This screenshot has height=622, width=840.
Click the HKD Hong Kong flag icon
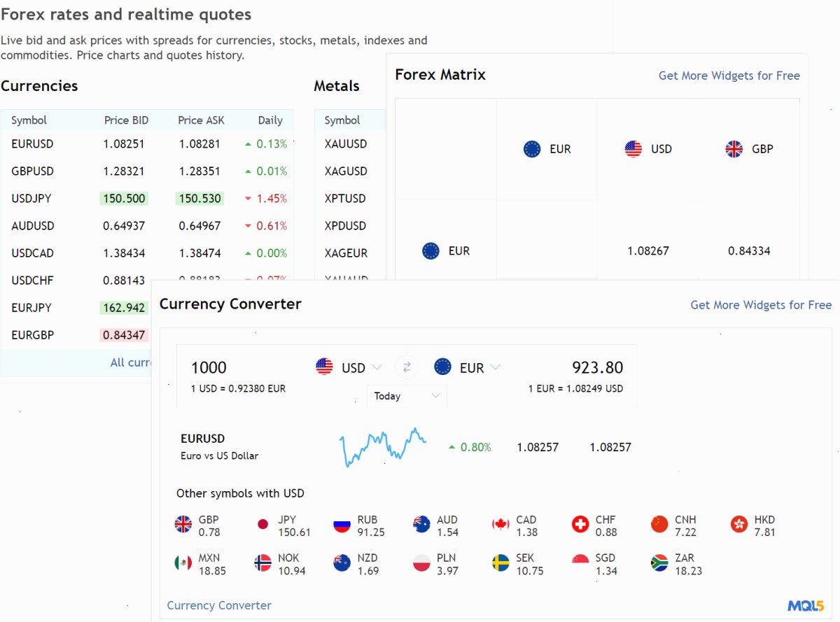739,524
